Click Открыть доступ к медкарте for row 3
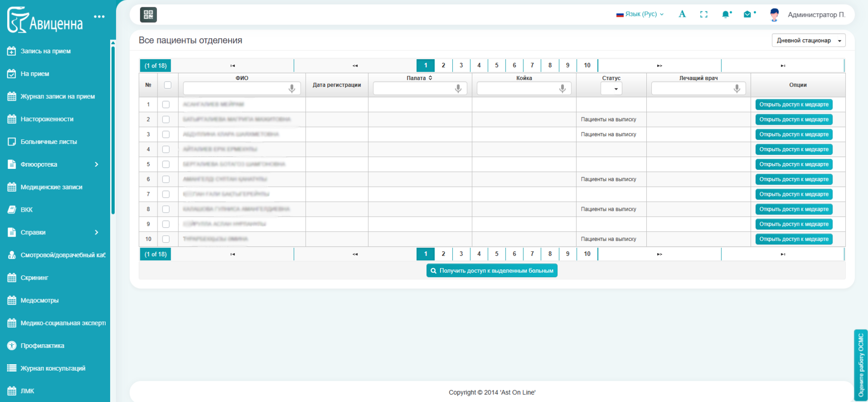Image resolution: width=868 pixels, height=402 pixels. pos(793,134)
